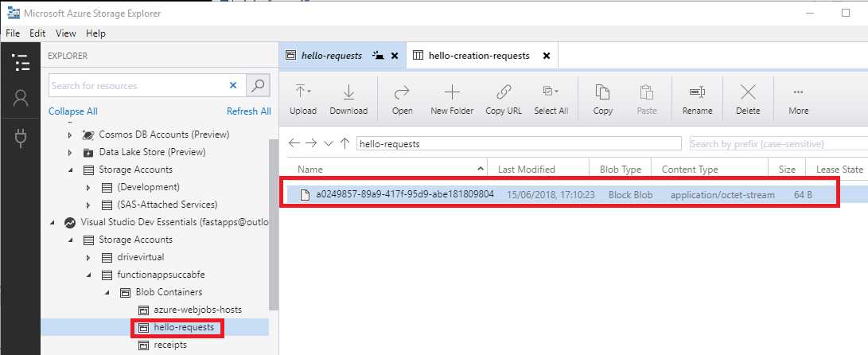
Task: Switch to the hello-requests tab
Action: coord(332,56)
